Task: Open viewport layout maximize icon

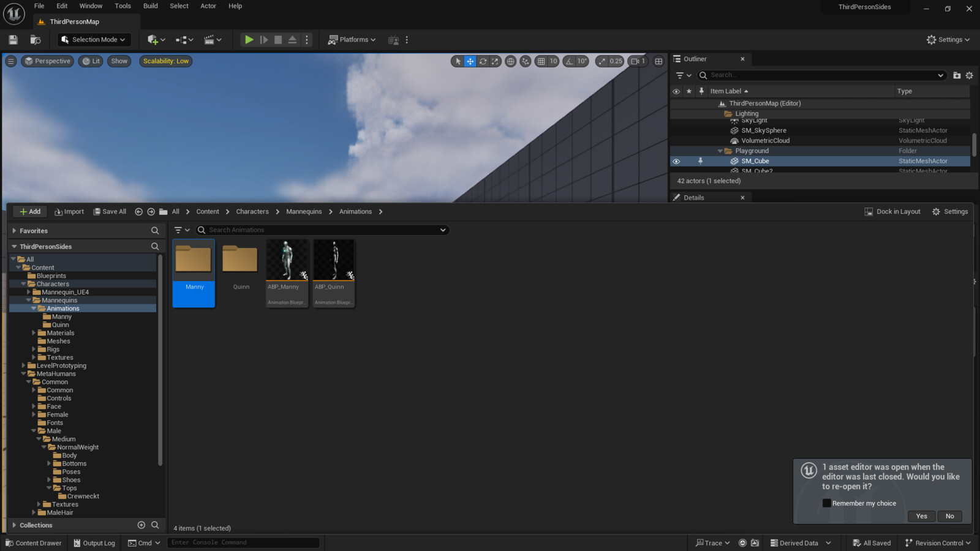Action: pos(658,61)
